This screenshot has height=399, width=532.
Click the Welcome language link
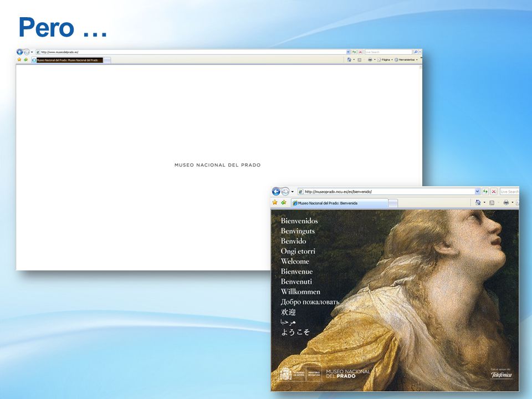click(x=295, y=261)
